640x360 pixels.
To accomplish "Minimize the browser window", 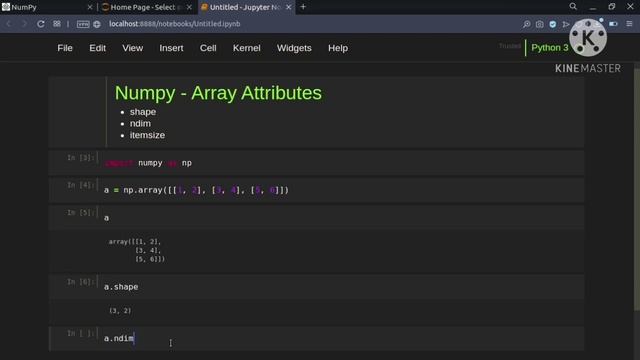I will pyautogui.click(x=593, y=7).
